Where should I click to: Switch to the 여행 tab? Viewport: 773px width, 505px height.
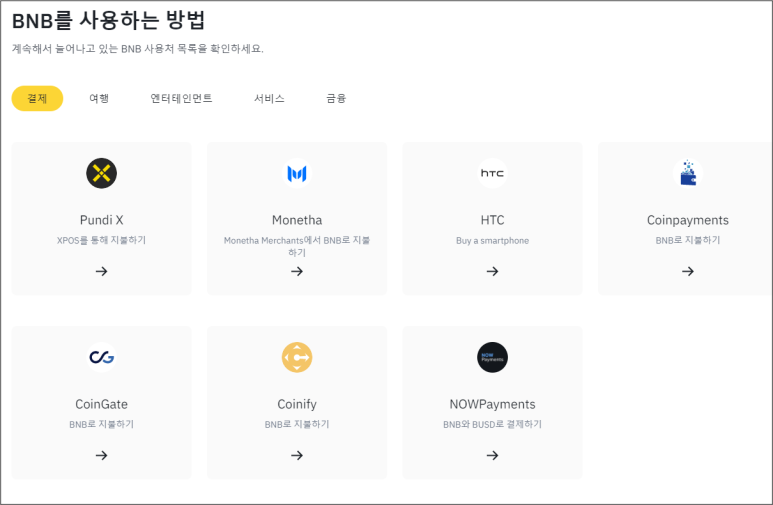click(99, 98)
